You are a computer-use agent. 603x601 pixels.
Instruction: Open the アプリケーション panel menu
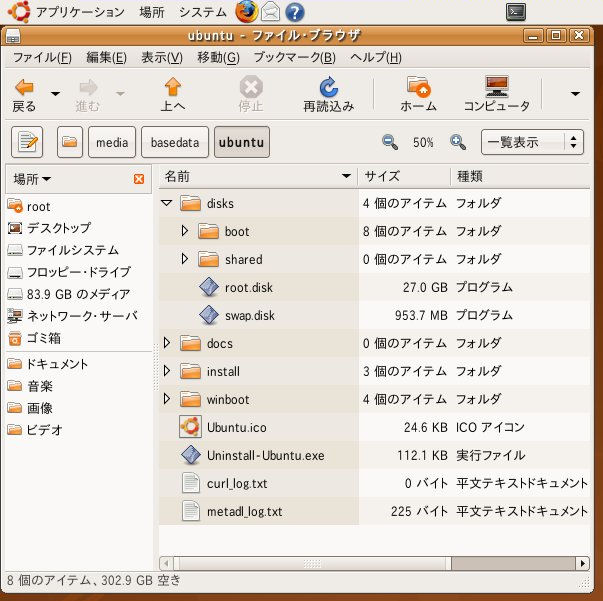click(66, 12)
